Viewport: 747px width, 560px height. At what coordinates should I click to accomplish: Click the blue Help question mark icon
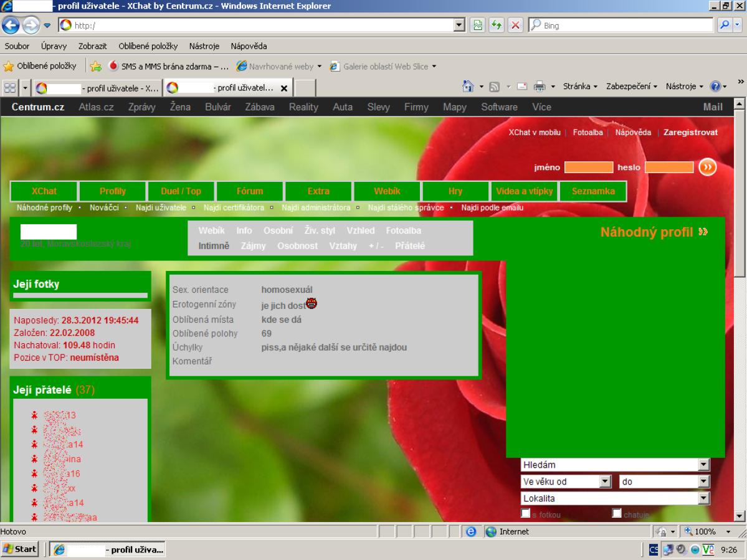tap(715, 86)
